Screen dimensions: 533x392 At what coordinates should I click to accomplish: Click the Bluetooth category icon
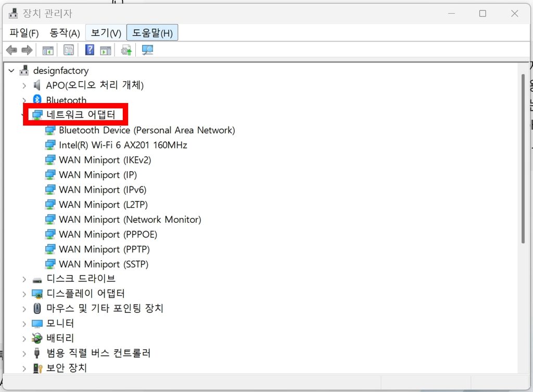37,99
